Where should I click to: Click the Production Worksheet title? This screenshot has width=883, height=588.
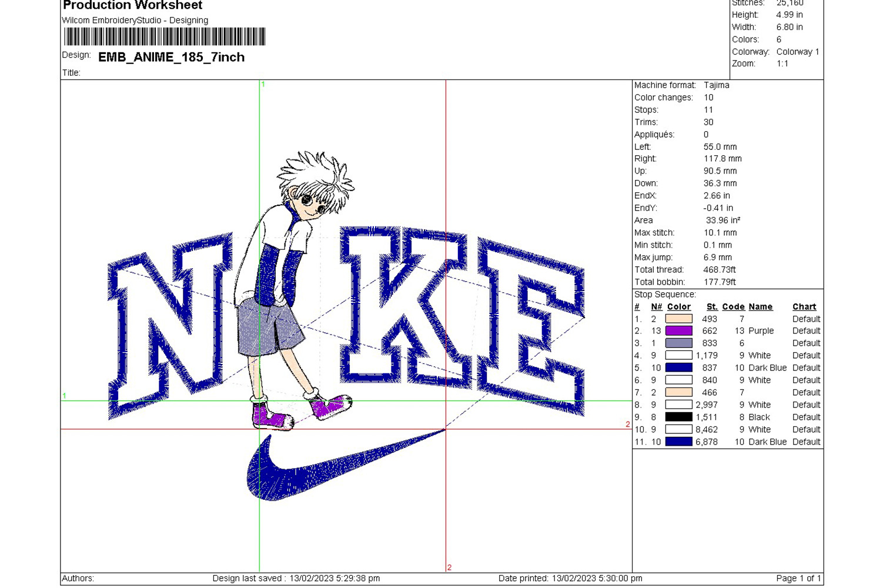pyautogui.click(x=132, y=6)
